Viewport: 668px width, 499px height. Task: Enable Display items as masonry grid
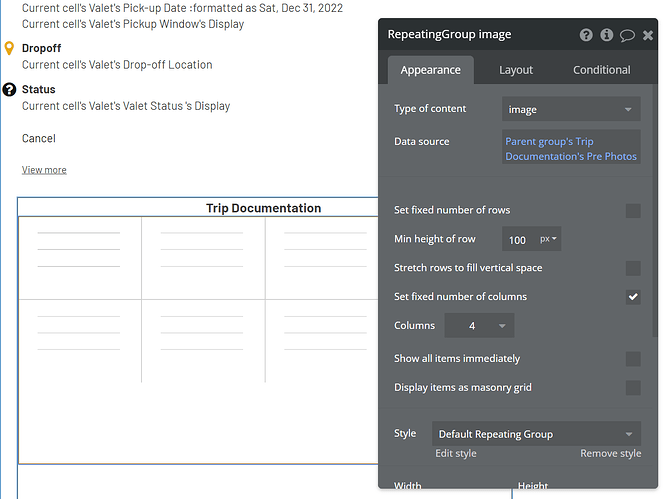click(633, 388)
